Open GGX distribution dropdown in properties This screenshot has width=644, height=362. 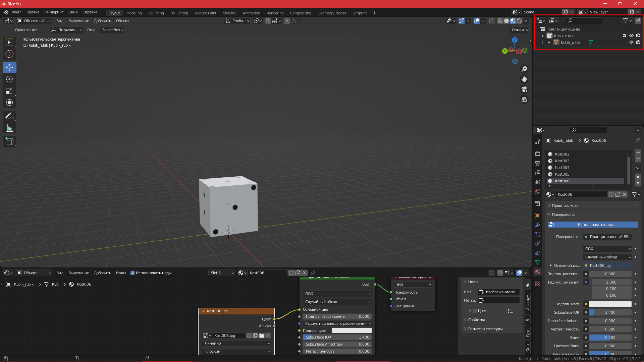607,249
